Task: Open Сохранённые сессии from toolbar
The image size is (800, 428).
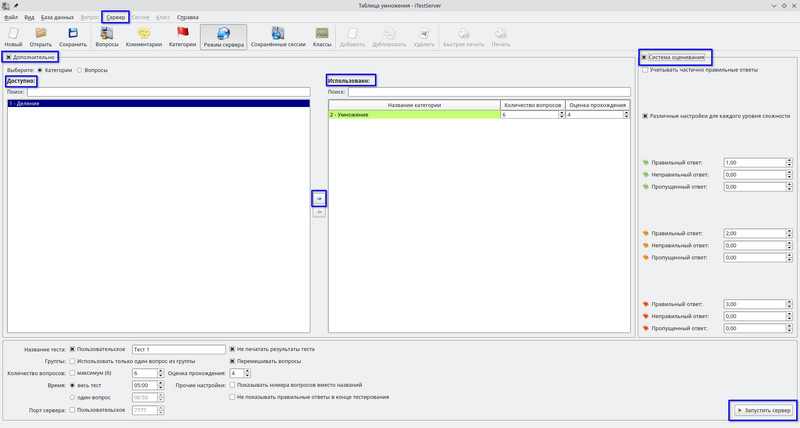Action: pos(277,37)
